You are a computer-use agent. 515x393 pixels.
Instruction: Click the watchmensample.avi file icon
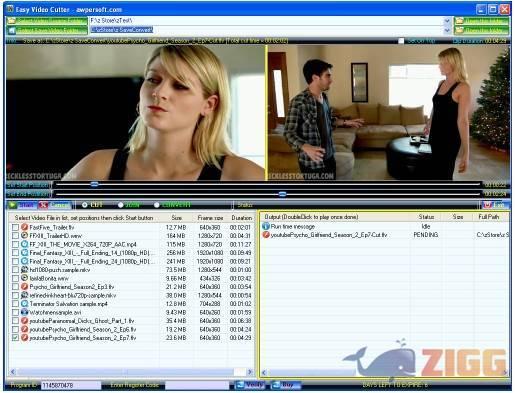[24, 312]
